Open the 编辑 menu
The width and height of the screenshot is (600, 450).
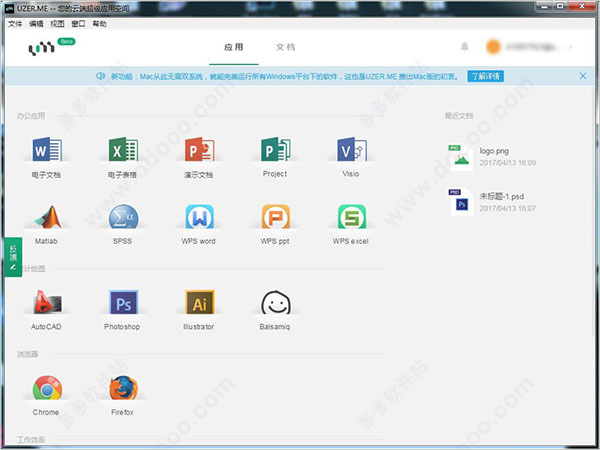(36, 24)
